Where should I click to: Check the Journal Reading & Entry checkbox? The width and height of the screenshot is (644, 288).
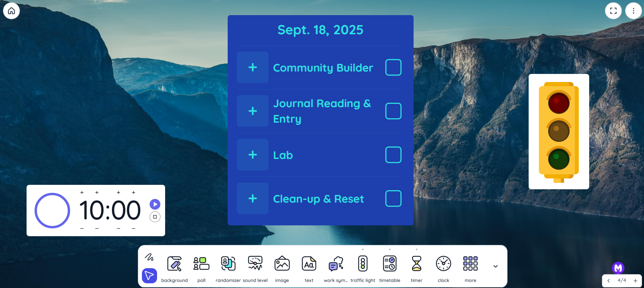point(393,111)
